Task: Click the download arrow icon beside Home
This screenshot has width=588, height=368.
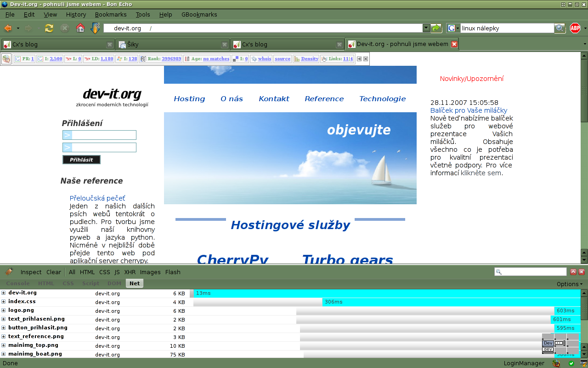Action: [95, 28]
